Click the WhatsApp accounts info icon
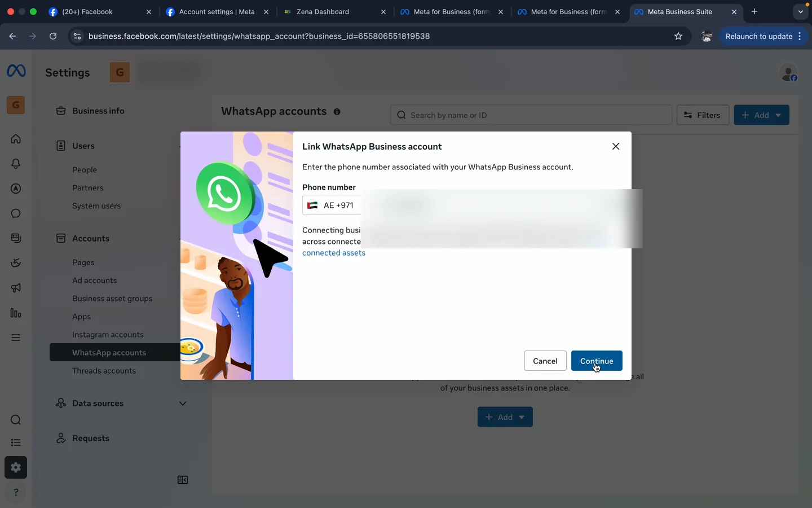The height and width of the screenshot is (508, 812). pyautogui.click(x=337, y=112)
